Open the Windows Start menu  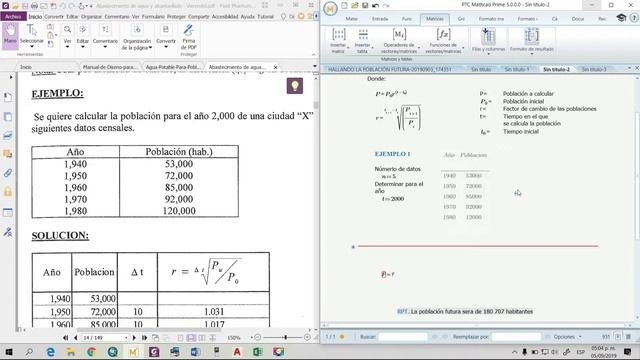pos(9,351)
